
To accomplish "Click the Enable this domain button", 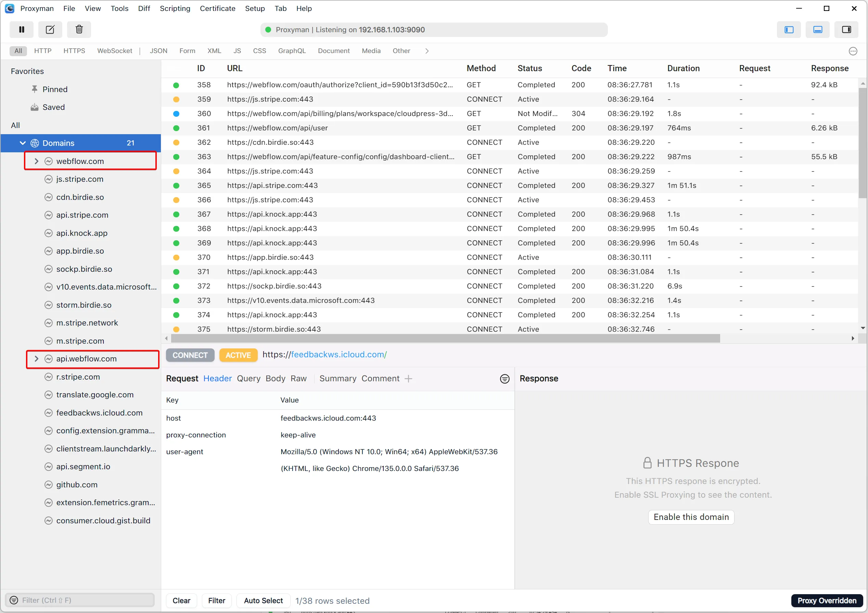I will [x=691, y=517].
